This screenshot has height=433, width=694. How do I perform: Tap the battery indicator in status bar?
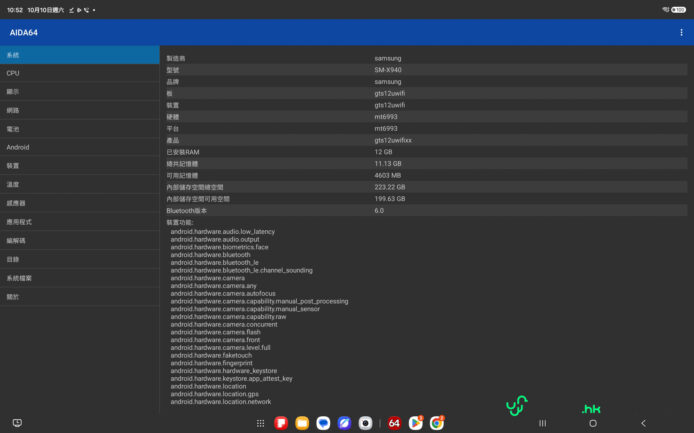tap(679, 10)
